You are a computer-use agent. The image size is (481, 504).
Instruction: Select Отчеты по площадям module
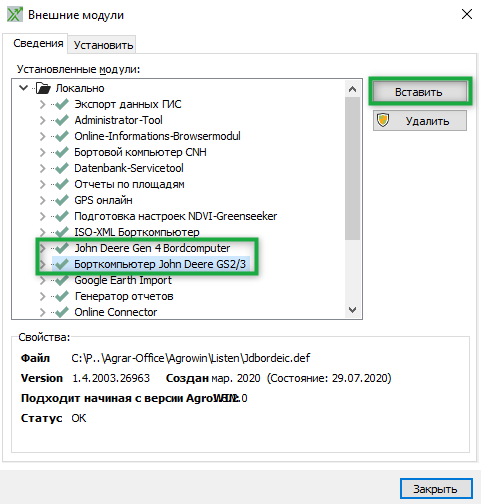tap(129, 184)
